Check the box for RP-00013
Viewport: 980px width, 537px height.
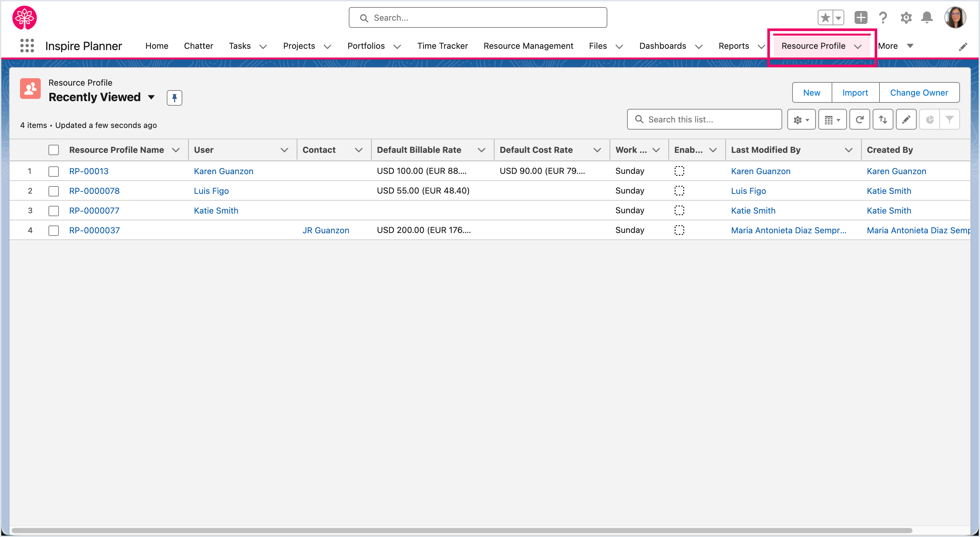click(x=54, y=172)
